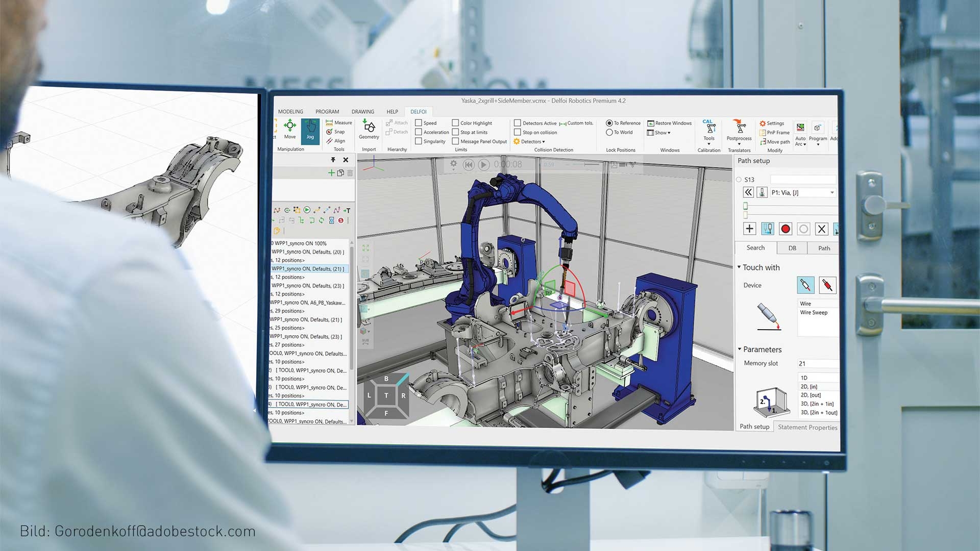Select the Jog manipulation tool
Screen dimensions: 980x551
[x=310, y=130]
